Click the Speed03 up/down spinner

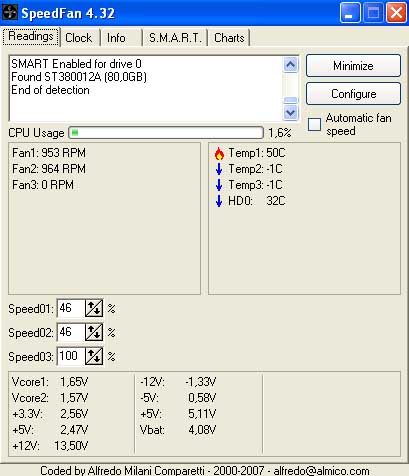(x=94, y=356)
